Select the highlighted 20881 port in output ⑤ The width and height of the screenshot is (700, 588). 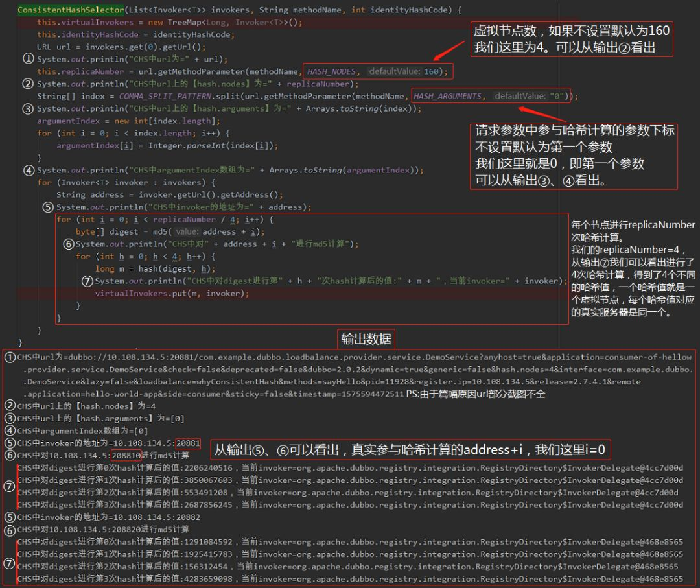click(x=187, y=443)
